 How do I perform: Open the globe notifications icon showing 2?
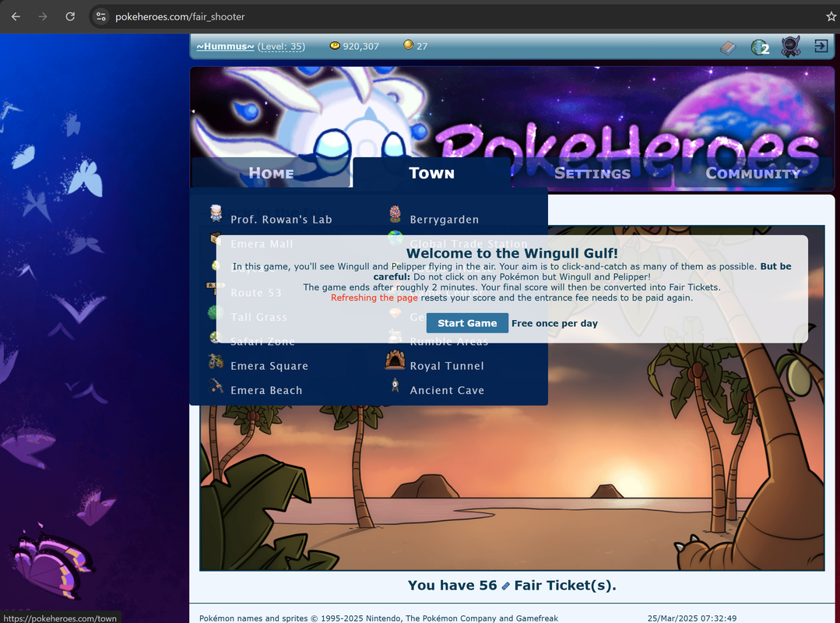click(760, 48)
